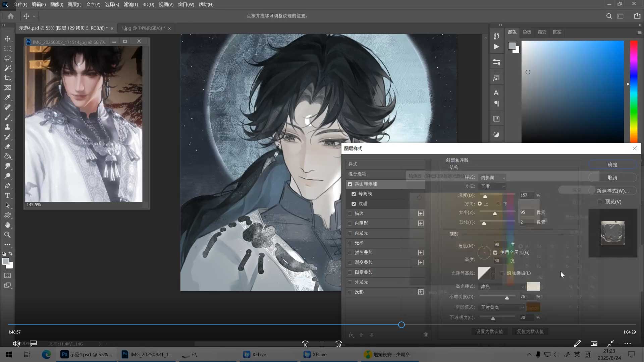
Task: Click the Magic Wand tool
Action: (x=7, y=68)
